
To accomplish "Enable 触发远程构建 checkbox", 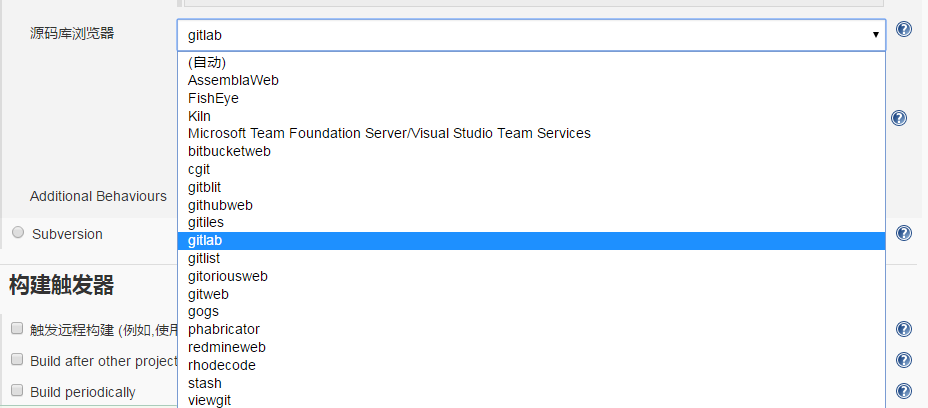I will click(17, 328).
